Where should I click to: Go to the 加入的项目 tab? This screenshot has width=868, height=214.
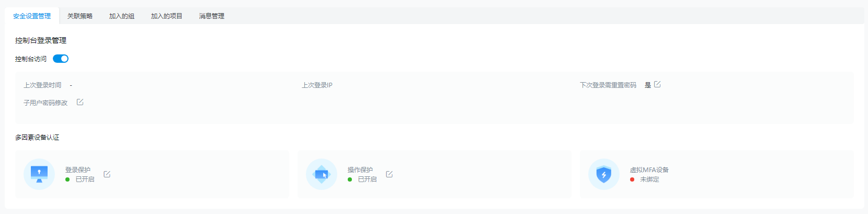pos(167,16)
